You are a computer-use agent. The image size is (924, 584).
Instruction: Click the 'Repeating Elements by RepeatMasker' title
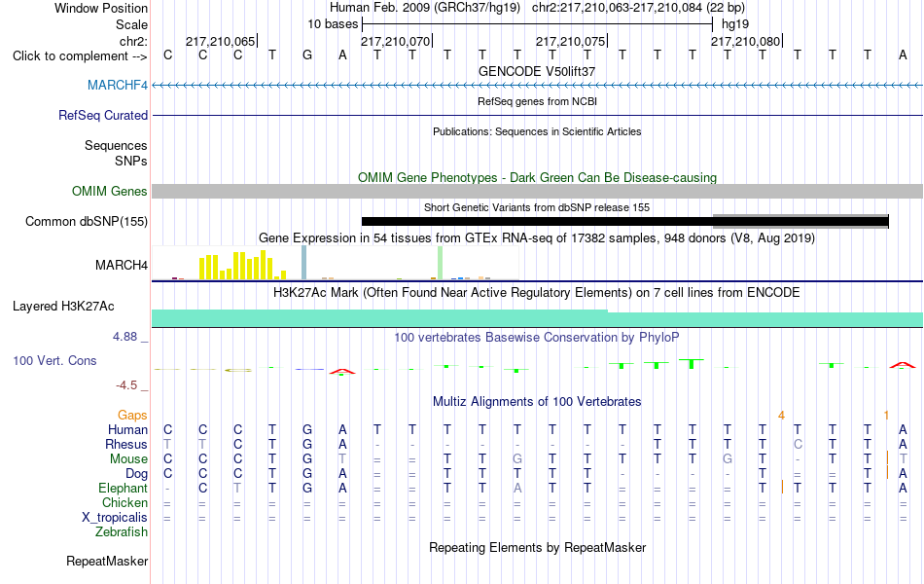[537, 547]
